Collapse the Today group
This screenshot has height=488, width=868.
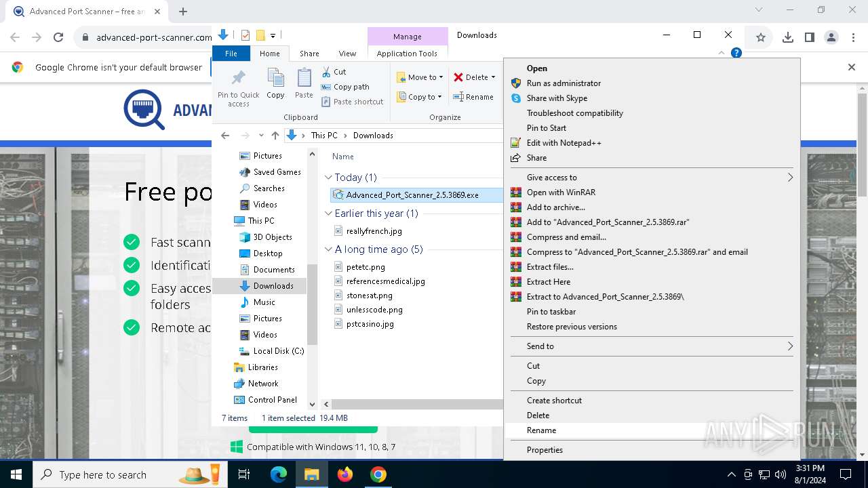[328, 178]
